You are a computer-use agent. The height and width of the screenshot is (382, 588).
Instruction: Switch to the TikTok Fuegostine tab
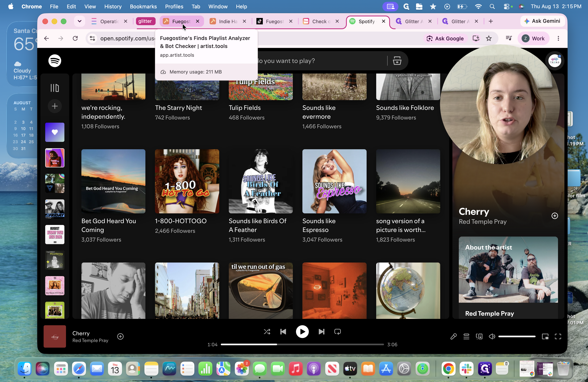[274, 21]
